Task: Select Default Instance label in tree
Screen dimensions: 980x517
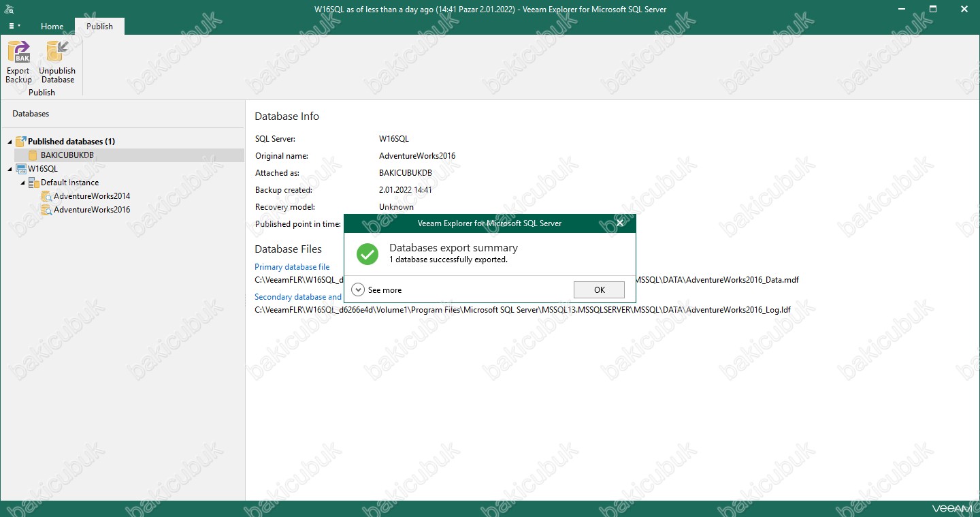Action: pos(69,183)
